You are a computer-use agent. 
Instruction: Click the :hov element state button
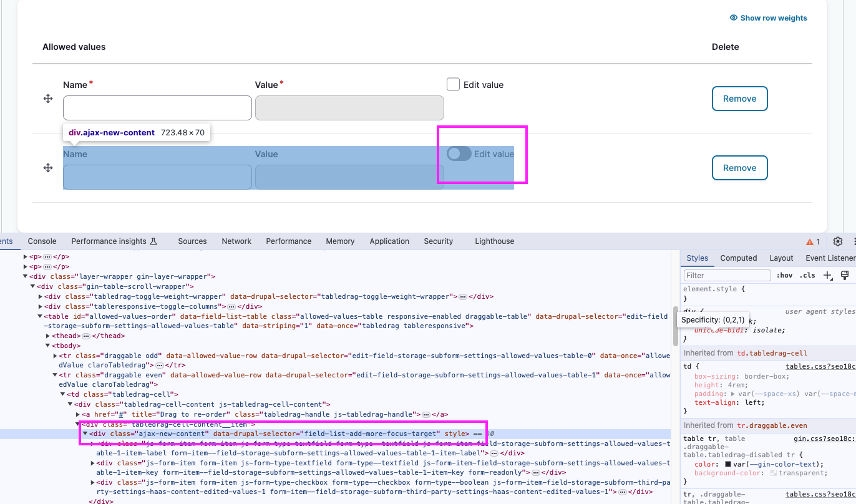(x=785, y=275)
